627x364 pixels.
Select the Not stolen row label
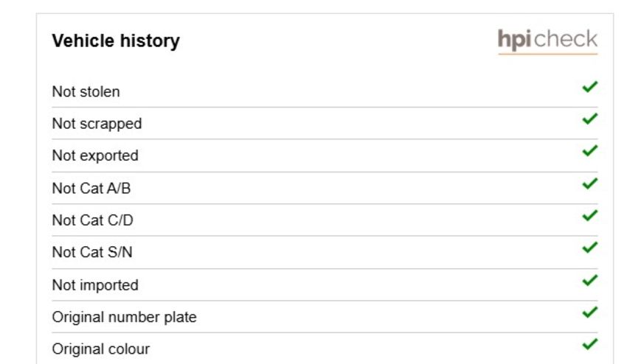(x=86, y=92)
